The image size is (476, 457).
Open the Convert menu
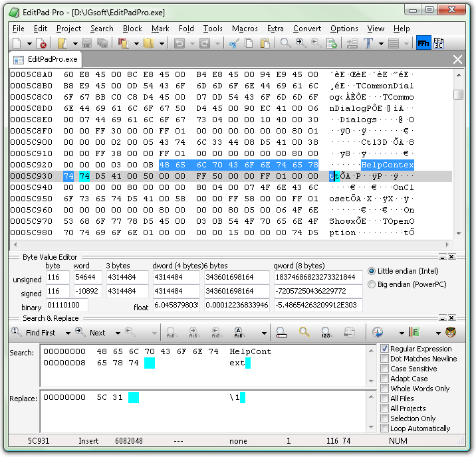(x=307, y=29)
